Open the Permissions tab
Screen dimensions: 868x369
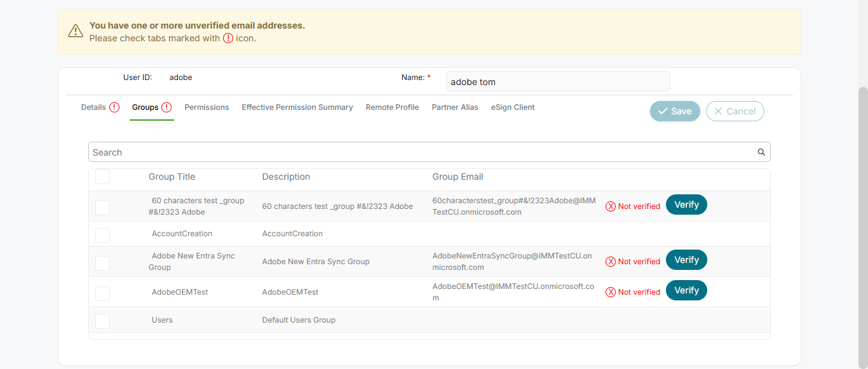click(x=207, y=107)
